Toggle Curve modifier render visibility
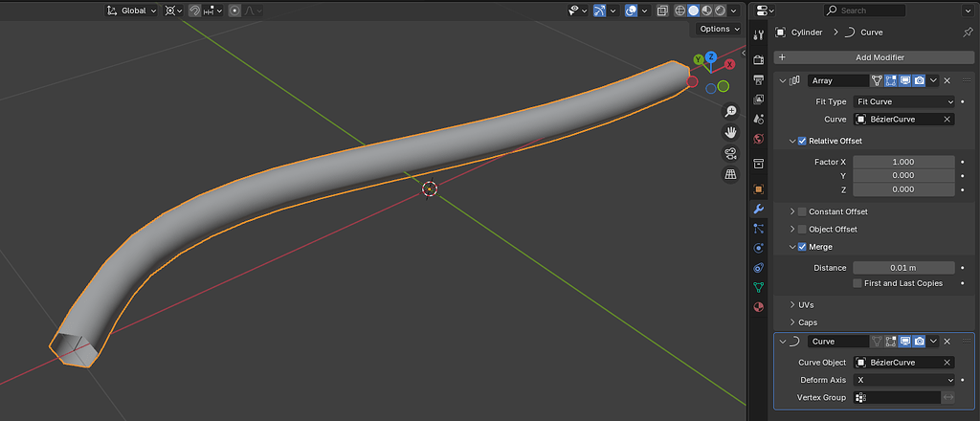980x421 pixels. (x=920, y=342)
